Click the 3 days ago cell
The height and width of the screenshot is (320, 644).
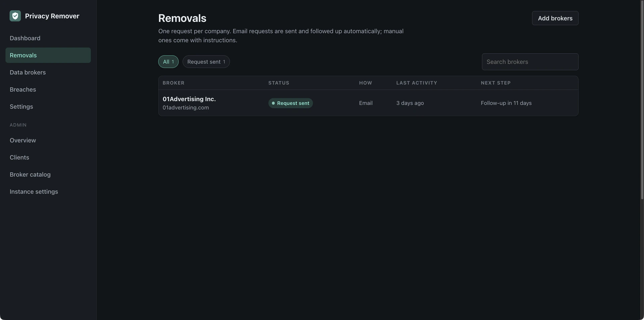[410, 103]
